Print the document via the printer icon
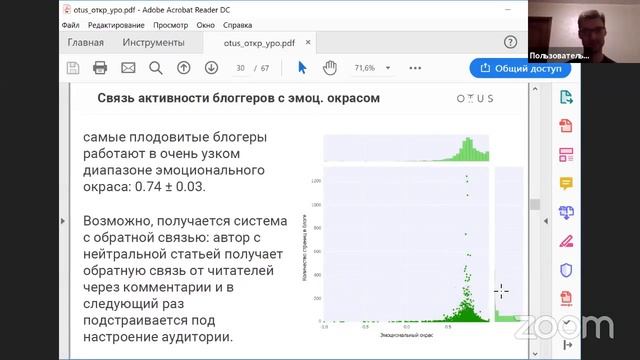This screenshot has width=640, height=360. (100, 68)
